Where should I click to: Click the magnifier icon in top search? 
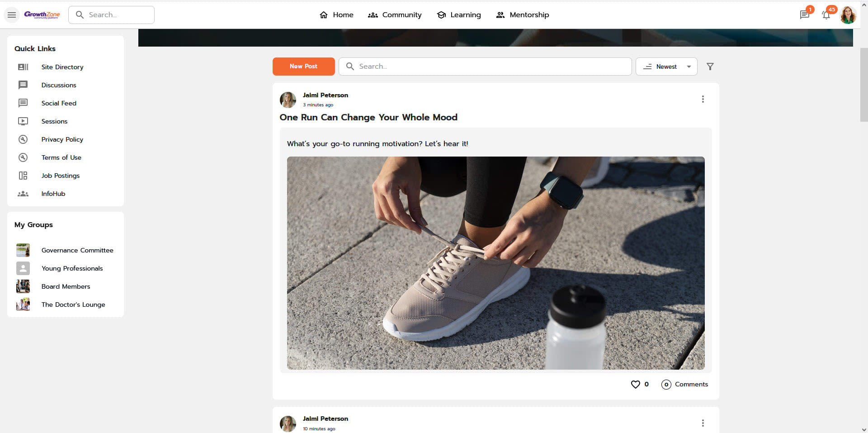[x=80, y=15]
